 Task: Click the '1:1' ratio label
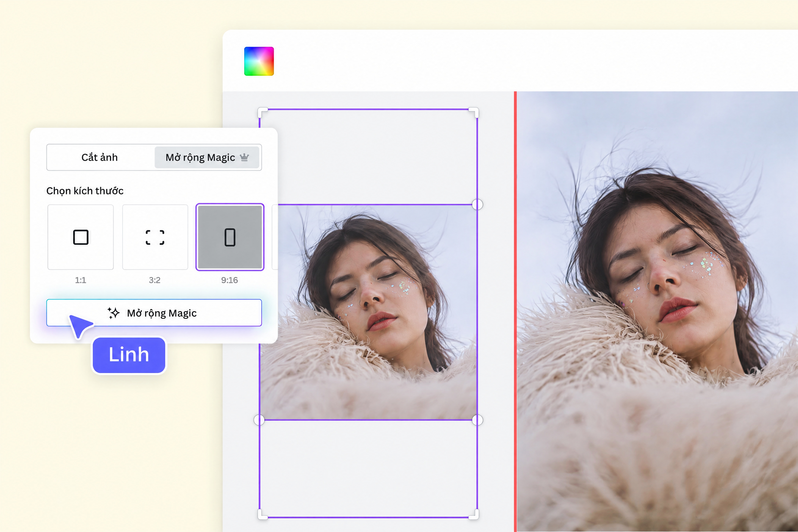point(80,280)
